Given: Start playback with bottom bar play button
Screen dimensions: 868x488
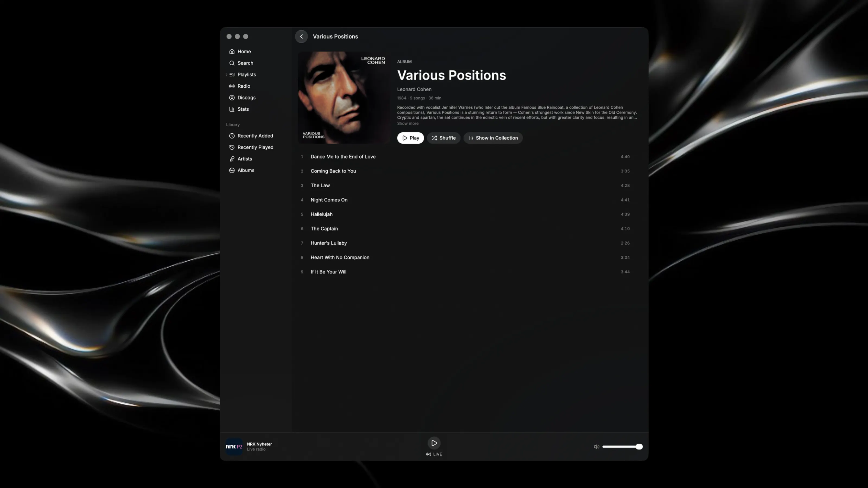Looking at the screenshot, I should [x=434, y=443].
